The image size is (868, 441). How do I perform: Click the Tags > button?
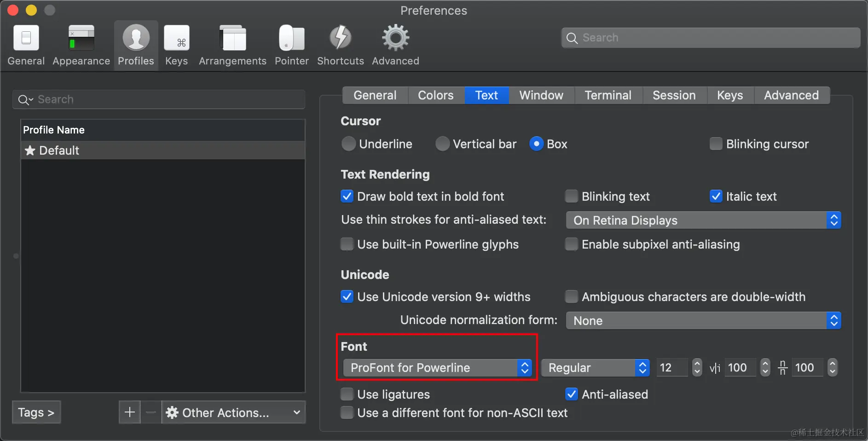(x=36, y=412)
